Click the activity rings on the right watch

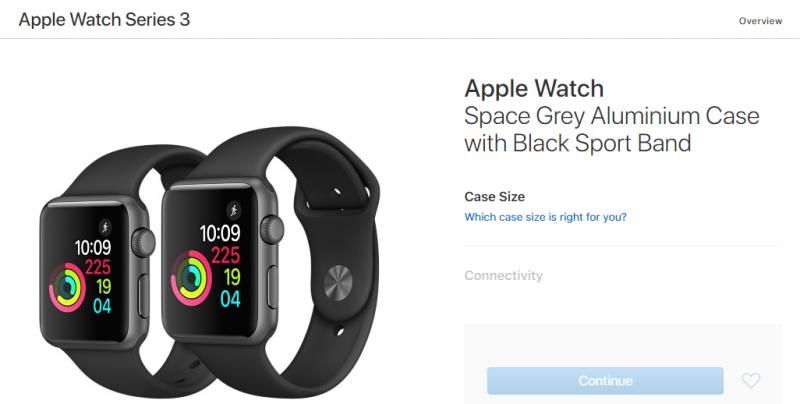[191, 278]
